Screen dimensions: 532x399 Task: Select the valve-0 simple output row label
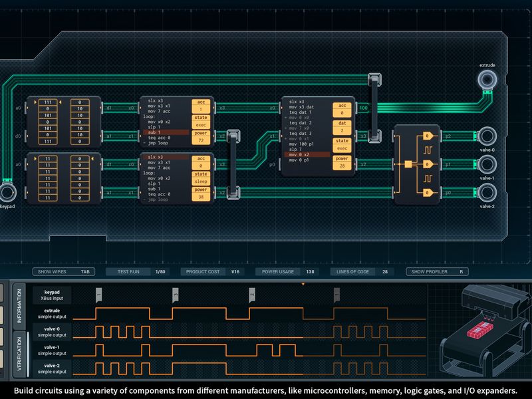[52, 332]
